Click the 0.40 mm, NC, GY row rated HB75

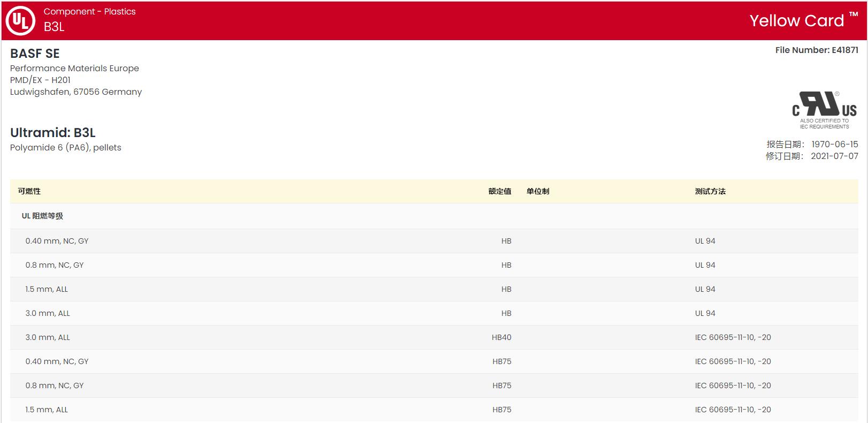coord(434,361)
